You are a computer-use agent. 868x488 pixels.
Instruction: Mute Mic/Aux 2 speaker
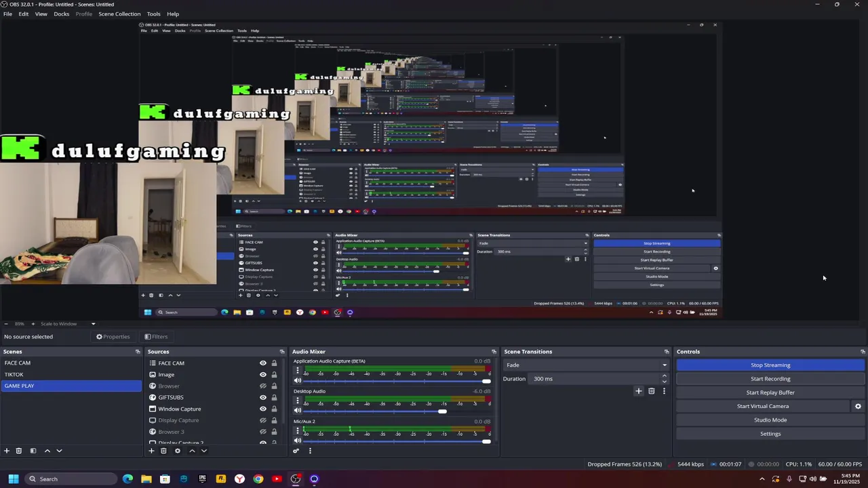point(297,441)
